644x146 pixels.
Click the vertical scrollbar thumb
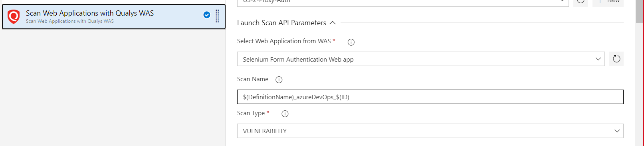tap(640, 11)
